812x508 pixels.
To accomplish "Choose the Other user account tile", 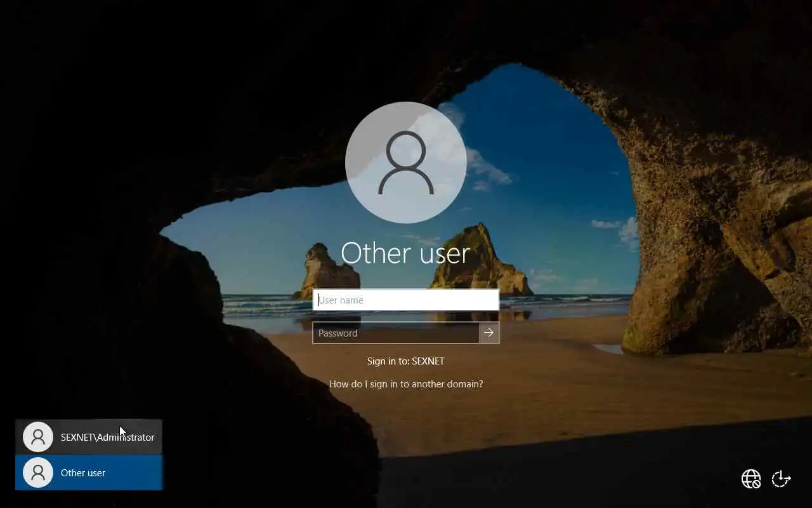I will (x=89, y=472).
